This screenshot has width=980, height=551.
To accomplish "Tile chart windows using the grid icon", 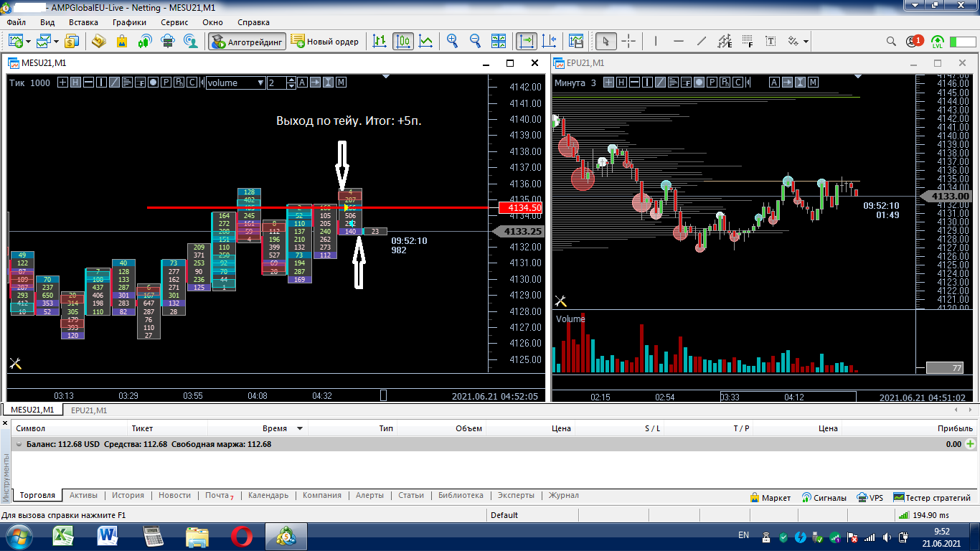I will 499,41.
